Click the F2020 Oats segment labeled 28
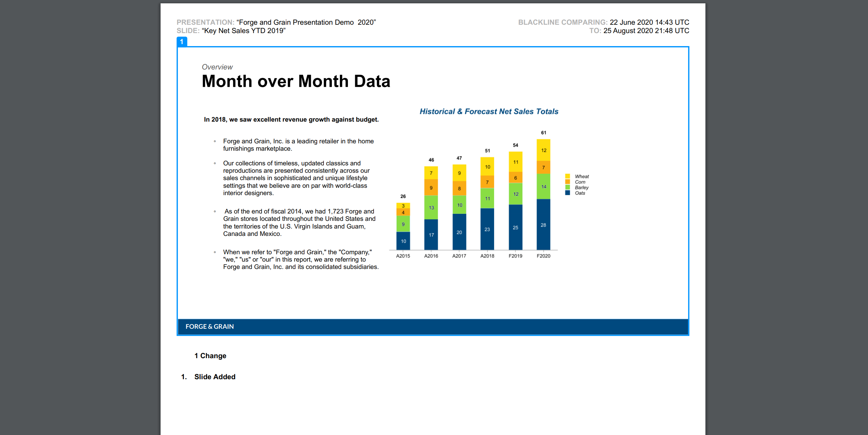The image size is (868, 435). (543, 225)
